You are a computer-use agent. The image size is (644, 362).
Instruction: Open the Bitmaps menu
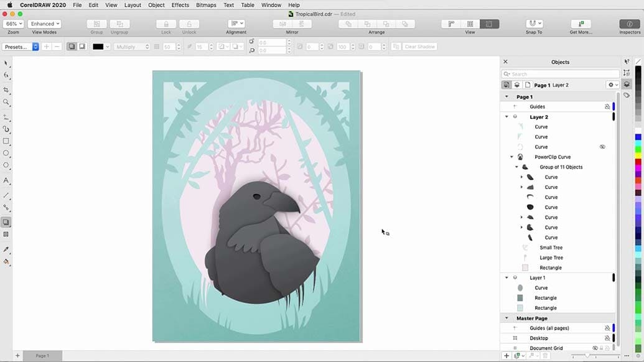tap(206, 5)
